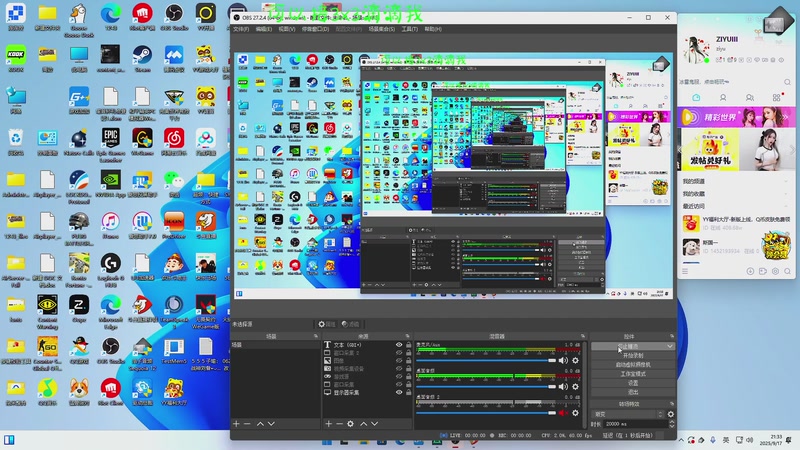The image size is (800, 450).
Task: Open the KOOK desktop shortcut
Action: (x=16, y=58)
